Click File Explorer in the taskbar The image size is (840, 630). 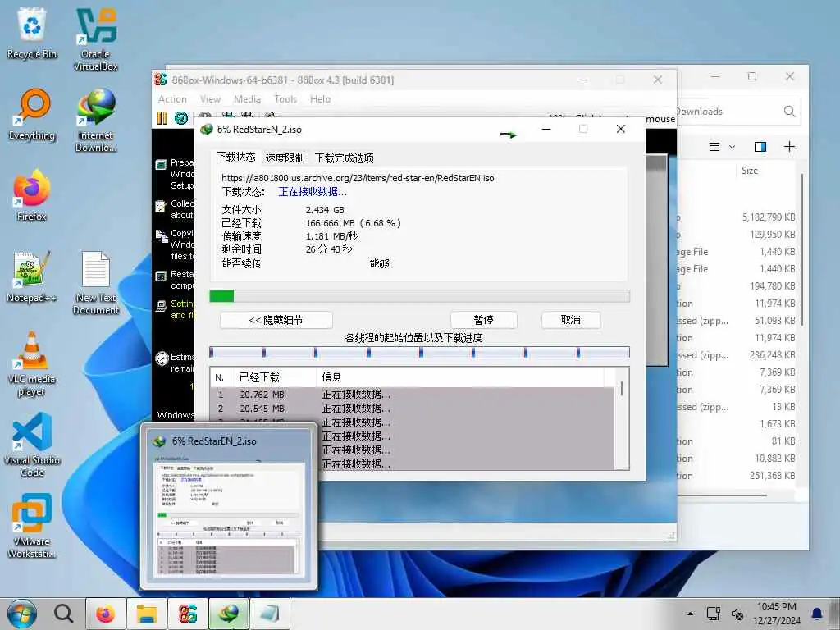click(146, 614)
